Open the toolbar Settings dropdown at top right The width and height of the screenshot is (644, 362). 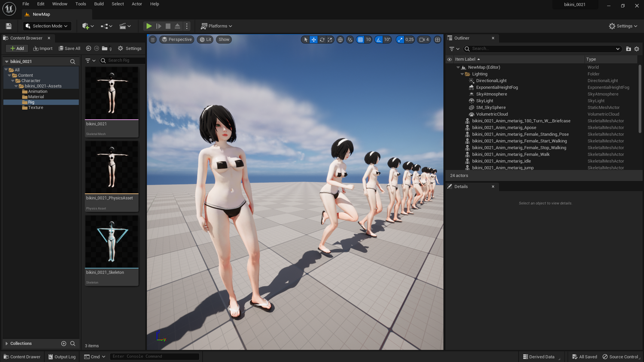623,26
